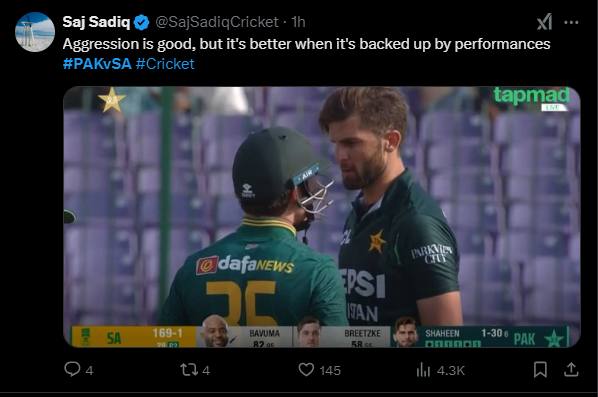
Task: Open the #Cricket hashtag
Action: (165, 64)
